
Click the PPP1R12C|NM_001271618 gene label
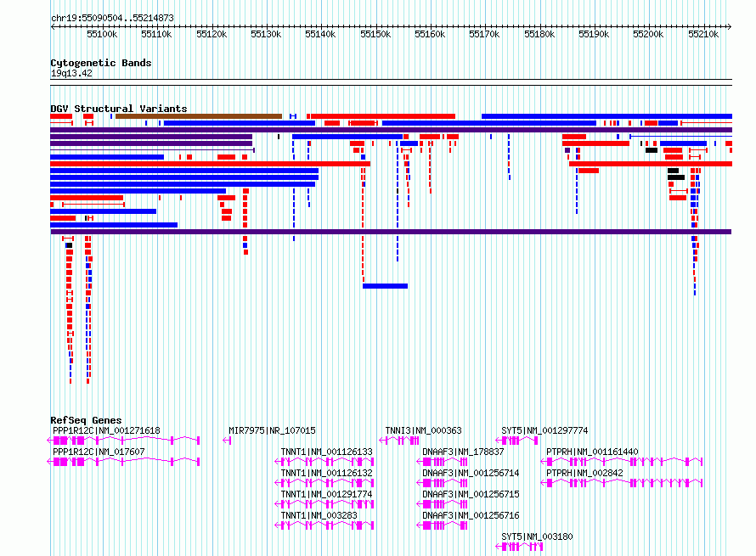coord(106,430)
